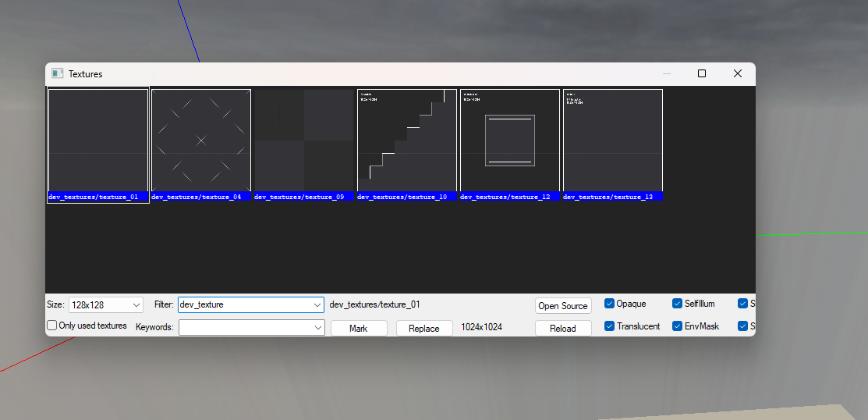Select the texture_04 diamond pattern thumbnail

pos(201,140)
